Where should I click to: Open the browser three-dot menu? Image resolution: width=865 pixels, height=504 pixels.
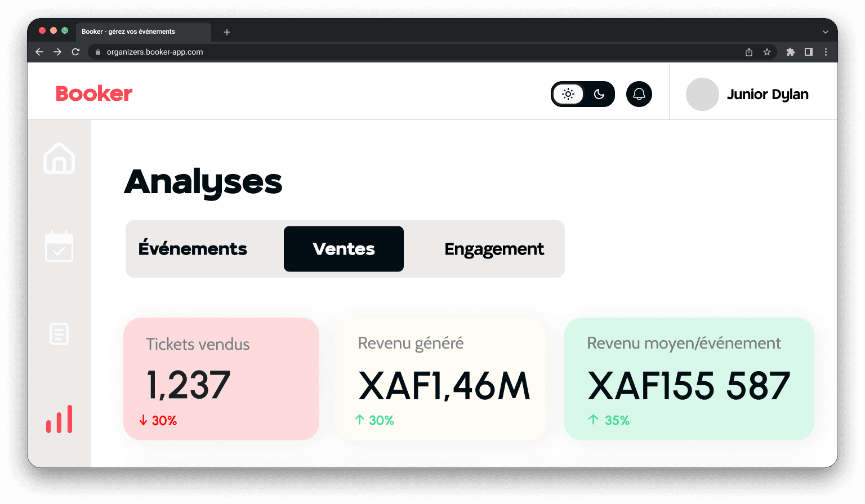(826, 52)
